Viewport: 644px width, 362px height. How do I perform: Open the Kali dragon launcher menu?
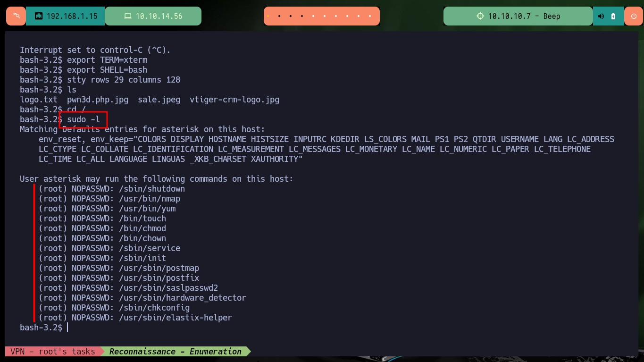[16, 16]
